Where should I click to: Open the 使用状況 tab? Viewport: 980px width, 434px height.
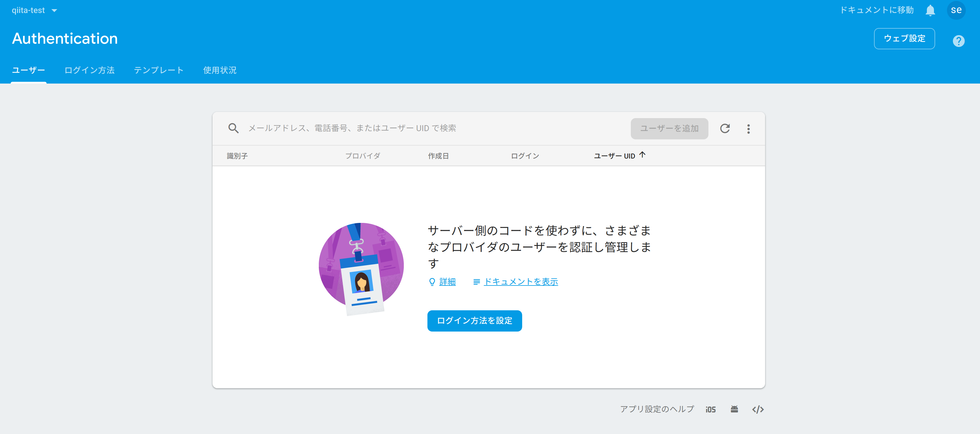220,70
